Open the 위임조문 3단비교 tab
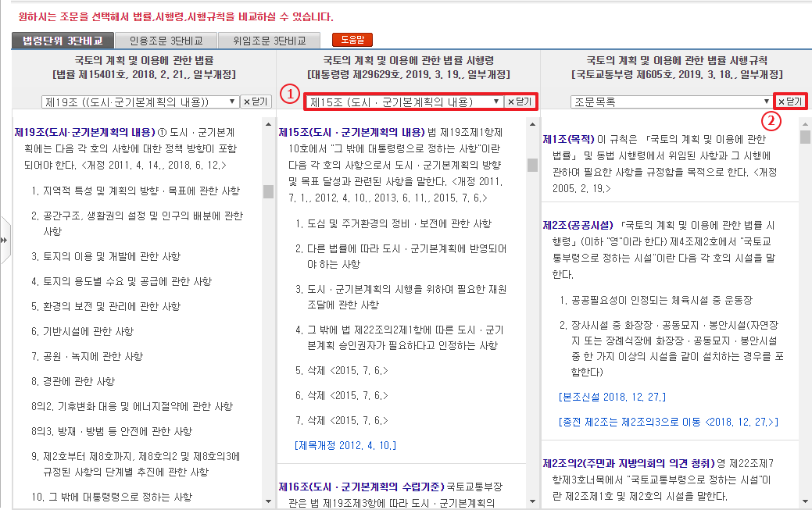 pyautogui.click(x=270, y=41)
